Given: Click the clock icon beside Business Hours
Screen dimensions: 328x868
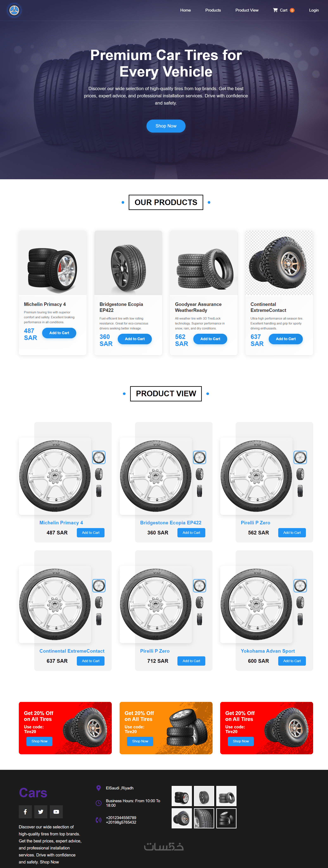Looking at the screenshot, I should 99,803.
